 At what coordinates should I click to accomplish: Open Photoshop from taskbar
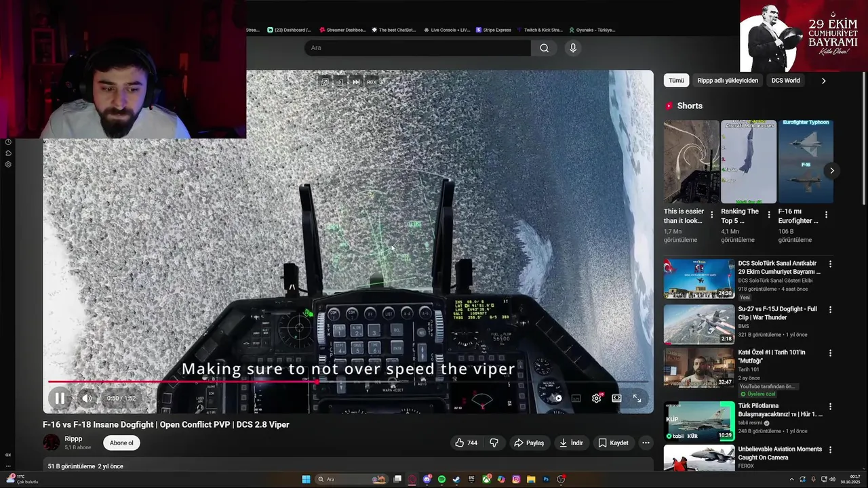(546, 479)
